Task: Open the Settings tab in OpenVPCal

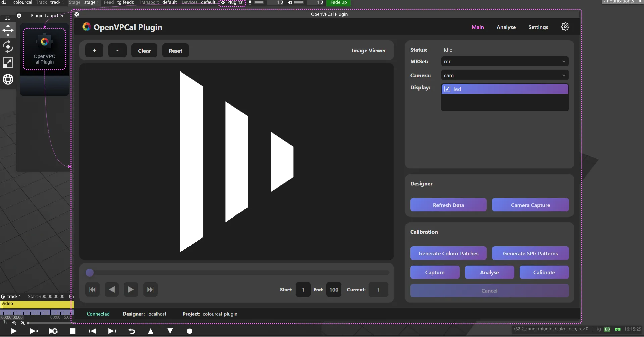Action: click(538, 27)
